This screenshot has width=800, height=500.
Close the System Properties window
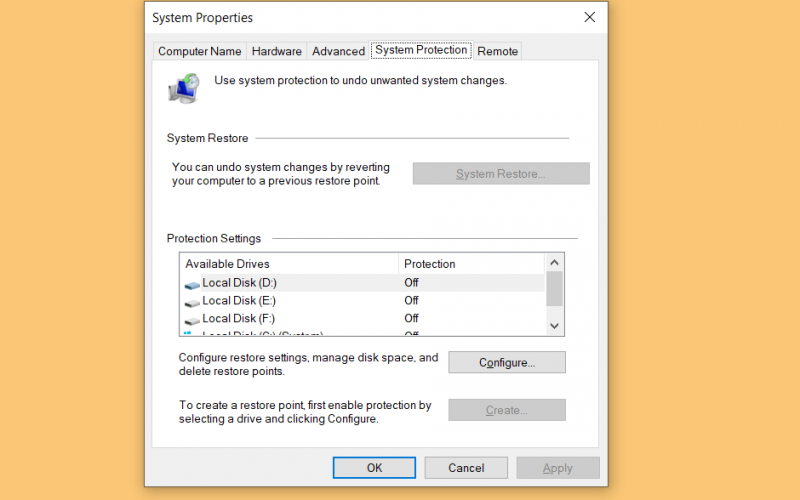point(590,17)
